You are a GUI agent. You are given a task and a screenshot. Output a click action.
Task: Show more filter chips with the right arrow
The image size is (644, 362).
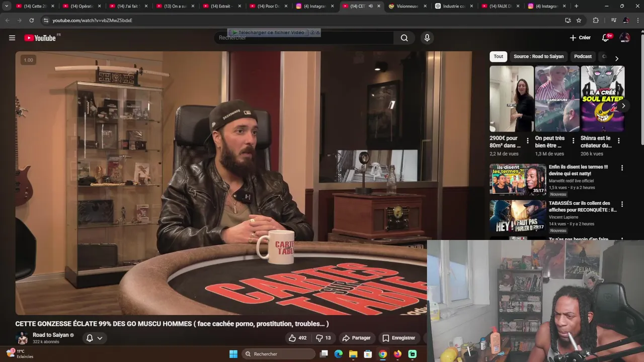[x=617, y=58]
